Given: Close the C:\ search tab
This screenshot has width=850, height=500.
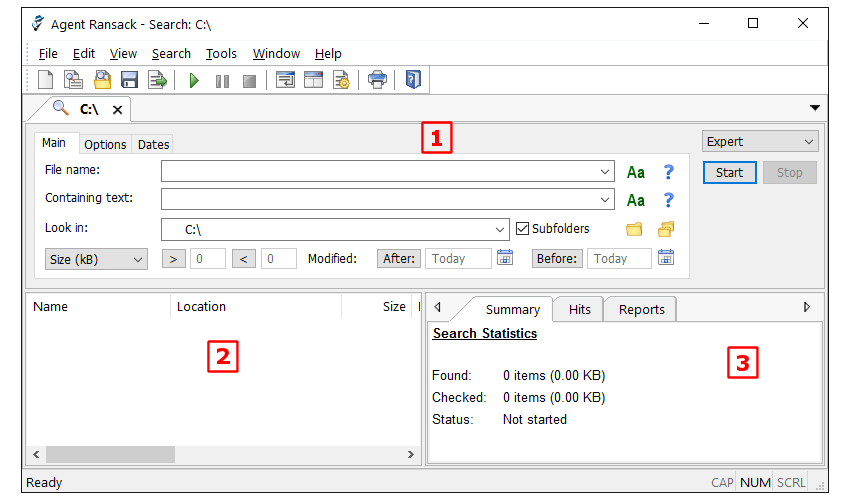Looking at the screenshot, I should coord(117,110).
